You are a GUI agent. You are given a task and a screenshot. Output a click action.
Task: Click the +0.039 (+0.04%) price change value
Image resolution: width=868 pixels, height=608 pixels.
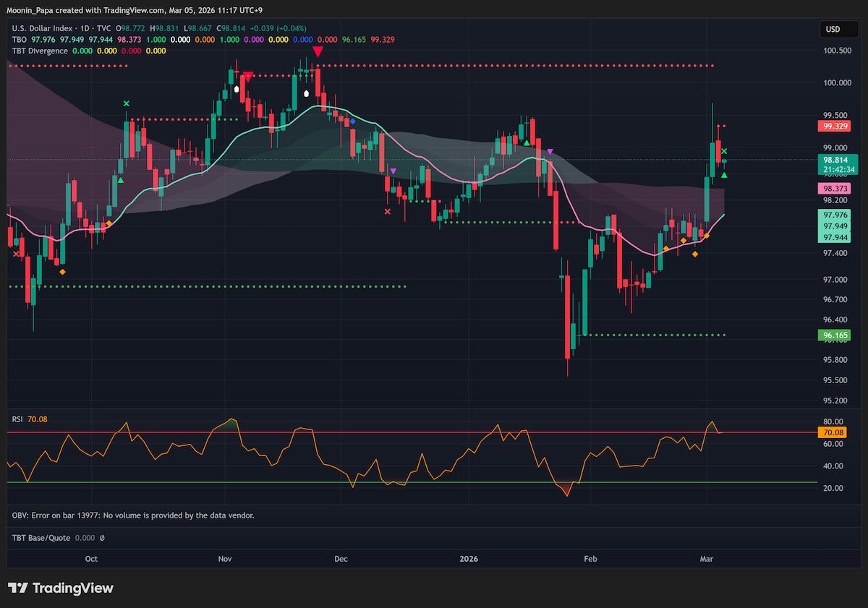click(278, 27)
